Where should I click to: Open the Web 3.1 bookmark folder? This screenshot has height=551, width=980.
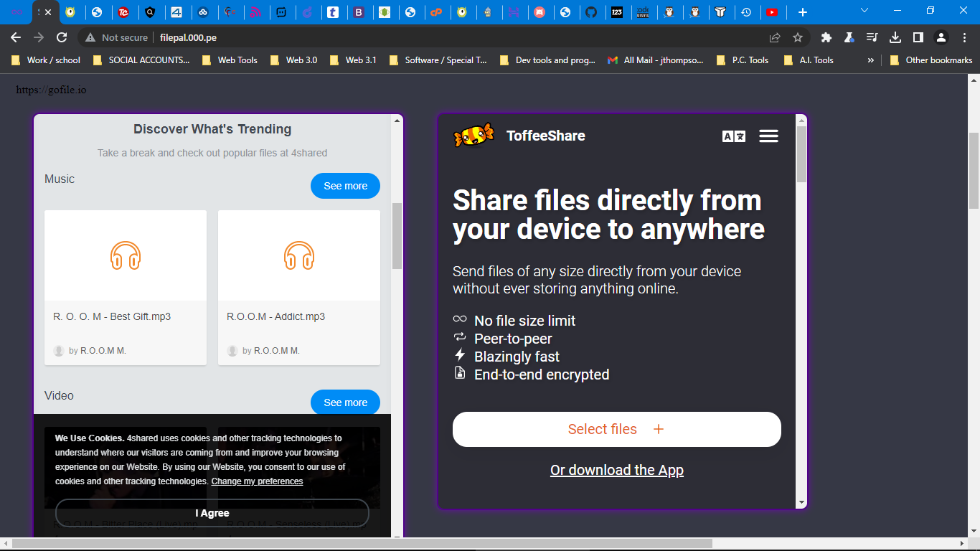[x=354, y=60]
